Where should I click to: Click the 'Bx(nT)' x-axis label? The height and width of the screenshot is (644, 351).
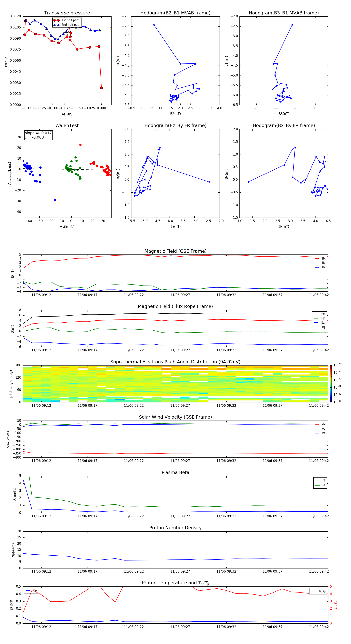(284, 227)
